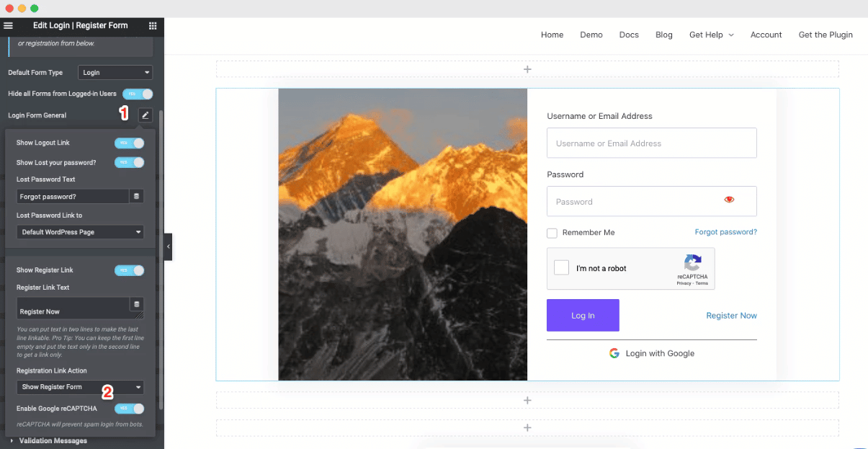The image size is (868, 449).
Task: Click the Log In button
Action: (583, 315)
